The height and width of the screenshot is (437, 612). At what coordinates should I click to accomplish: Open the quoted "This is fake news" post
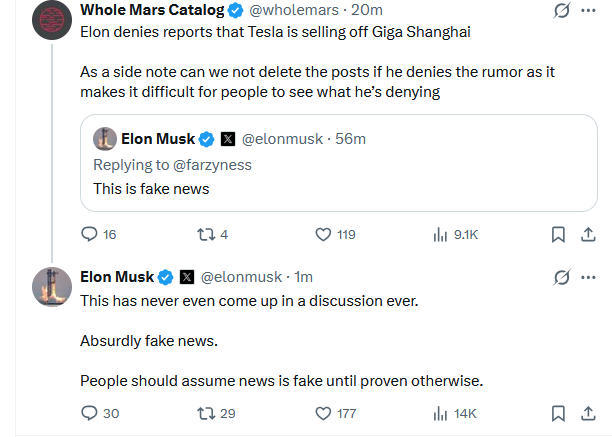(339, 163)
